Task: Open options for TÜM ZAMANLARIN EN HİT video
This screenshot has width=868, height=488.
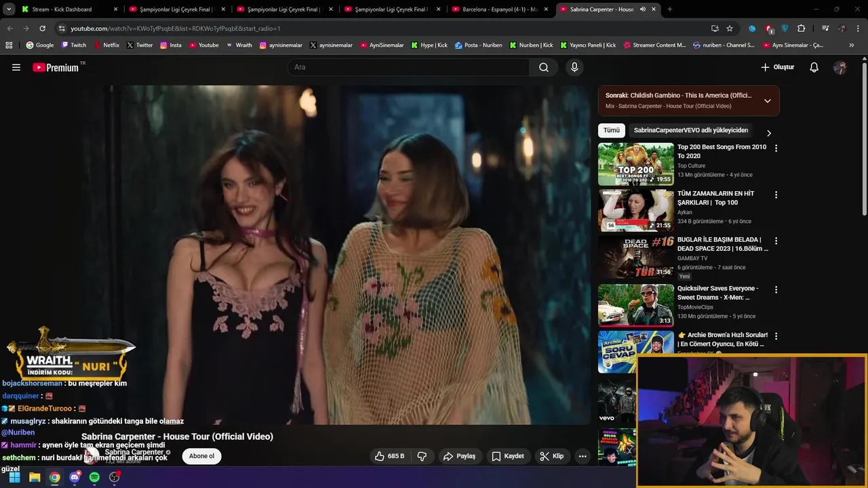Action: (x=776, y=195)
